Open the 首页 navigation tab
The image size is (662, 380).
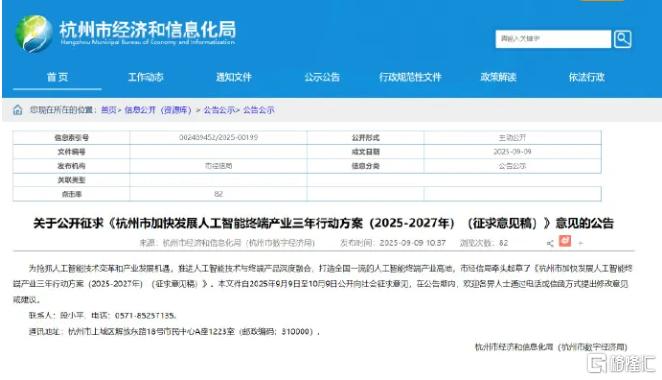pos(57,77)
